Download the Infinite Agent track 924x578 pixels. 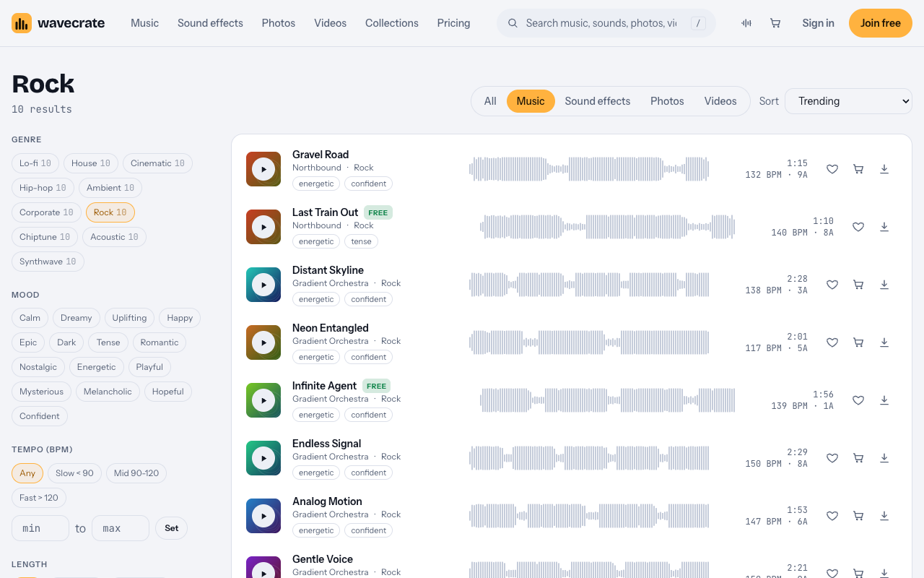pos(884,400)
